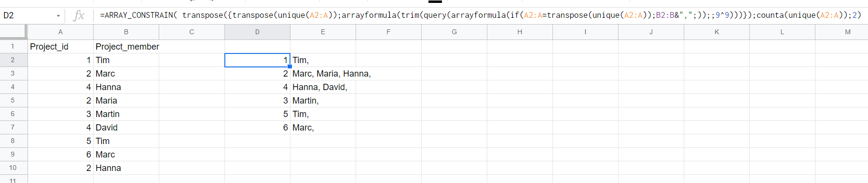Select column D header
This screenshot has width=868, height=183.
[x=257, y=32]
